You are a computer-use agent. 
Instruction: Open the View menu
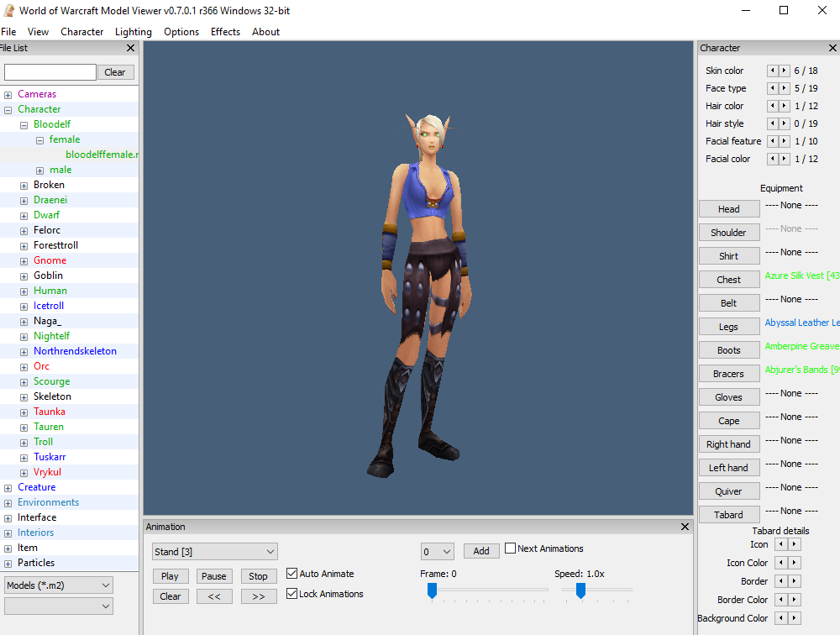click(x=38, y=32)
